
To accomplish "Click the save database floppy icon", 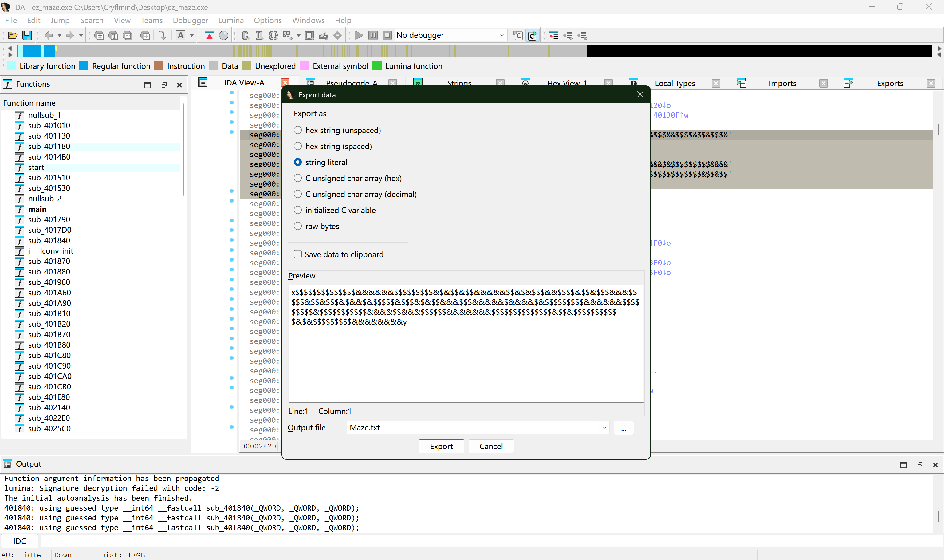I will click(x=27, y=35).
